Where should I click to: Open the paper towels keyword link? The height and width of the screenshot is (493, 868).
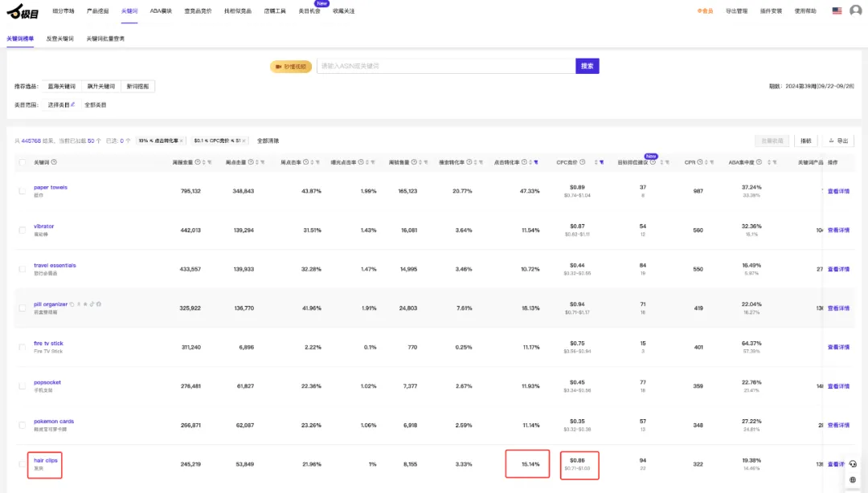pos(51,187)
